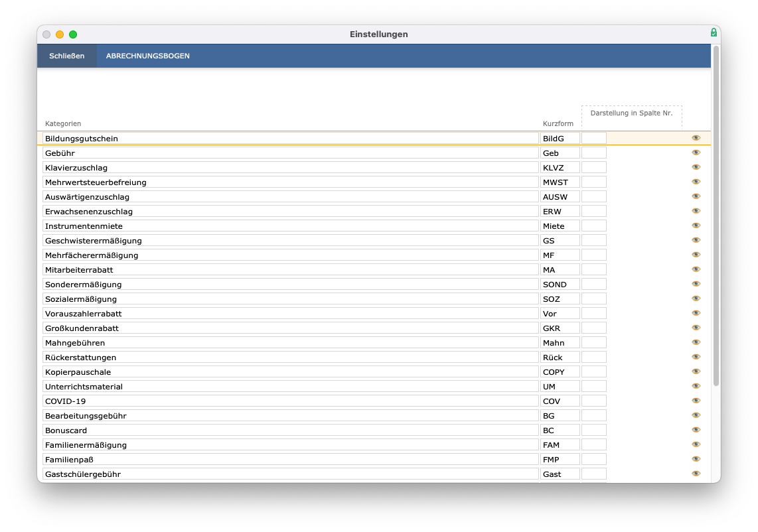Click eye icon in Unterrichtsmaterial row
The width and height of the screenshot is (758, 532).
(x=696, y=386)
